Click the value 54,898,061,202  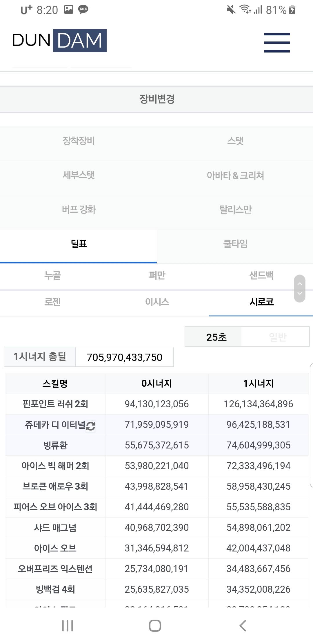click(259, 528)
